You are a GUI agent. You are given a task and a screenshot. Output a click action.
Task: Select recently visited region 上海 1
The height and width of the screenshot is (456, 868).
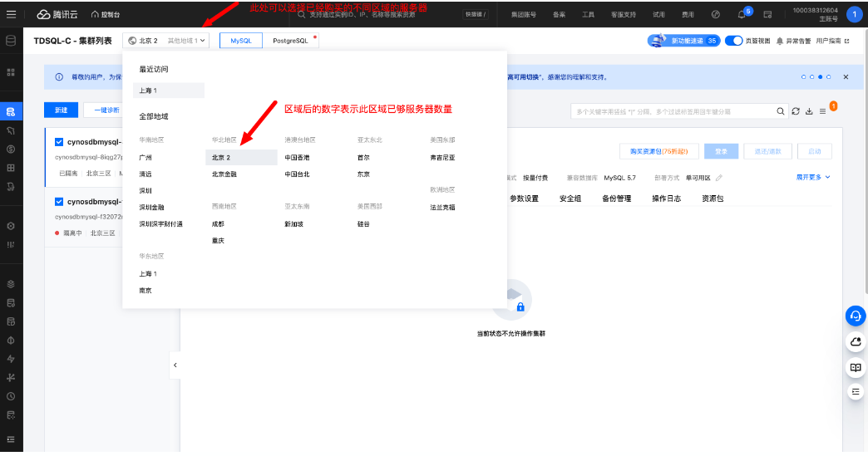click(x=169, y=90)
